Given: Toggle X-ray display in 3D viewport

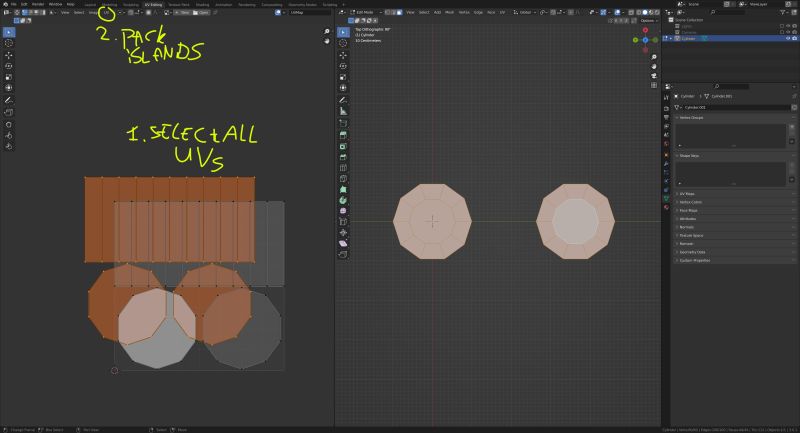Looking at the screenshot, I should click(x=631, y=12).
